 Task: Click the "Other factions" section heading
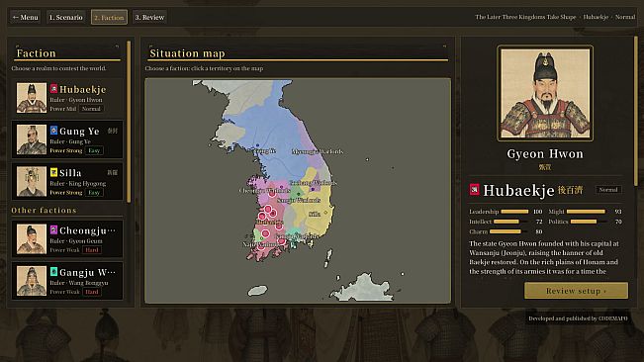[44, 210]
